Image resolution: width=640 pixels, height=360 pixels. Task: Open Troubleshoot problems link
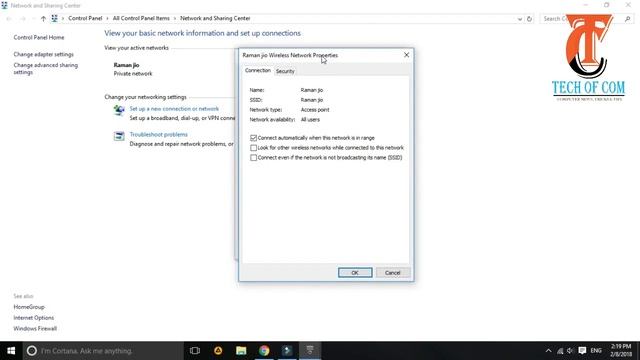[159, 135]
